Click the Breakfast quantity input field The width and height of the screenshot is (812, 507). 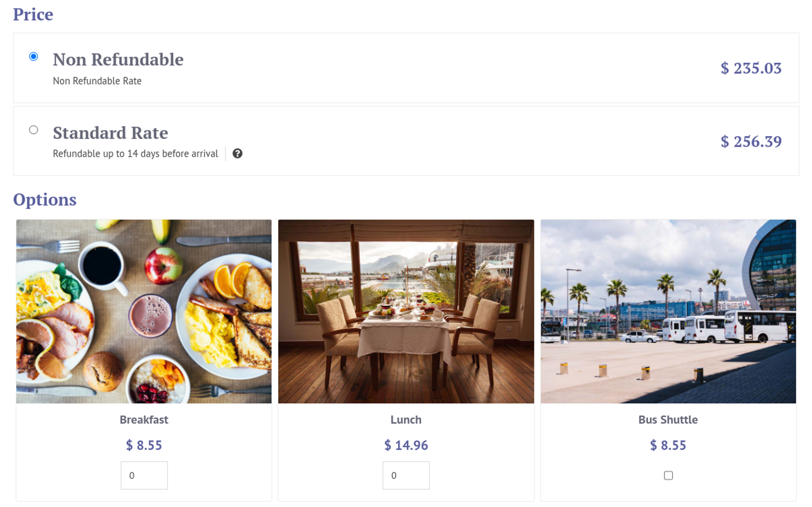pyautogui.click(x=144, y=475)
